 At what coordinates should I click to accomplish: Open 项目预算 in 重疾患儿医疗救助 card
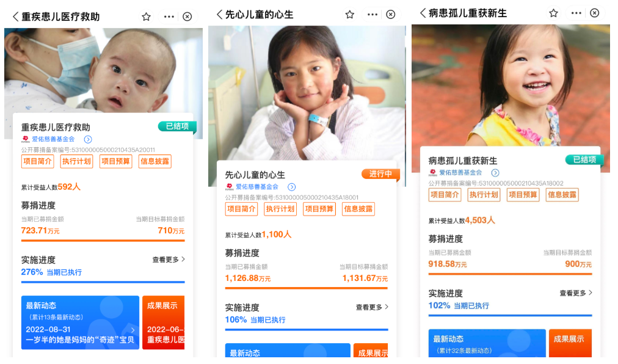[x=115, y=161]
